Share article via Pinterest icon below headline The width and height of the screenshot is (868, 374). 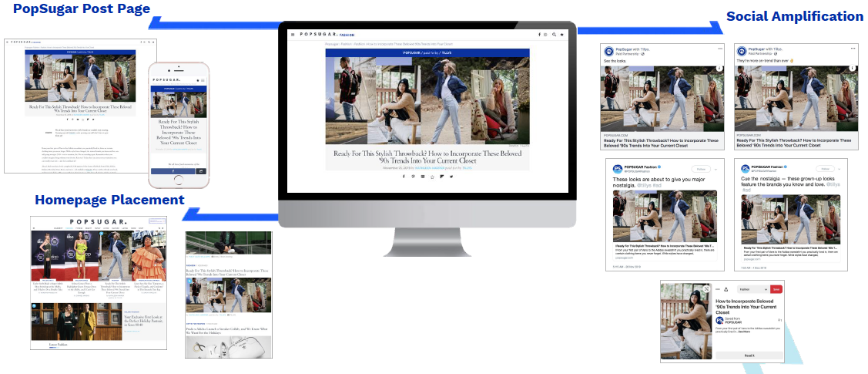click(x=413, y=176)
